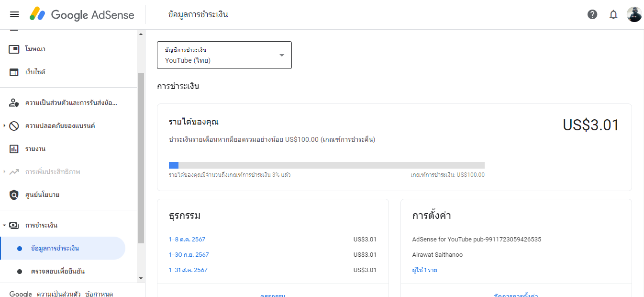This screenshot has width=644, height=297.
Task: Collapse the การชำระเงิน section arrow
Action: (x=4, y=225)
